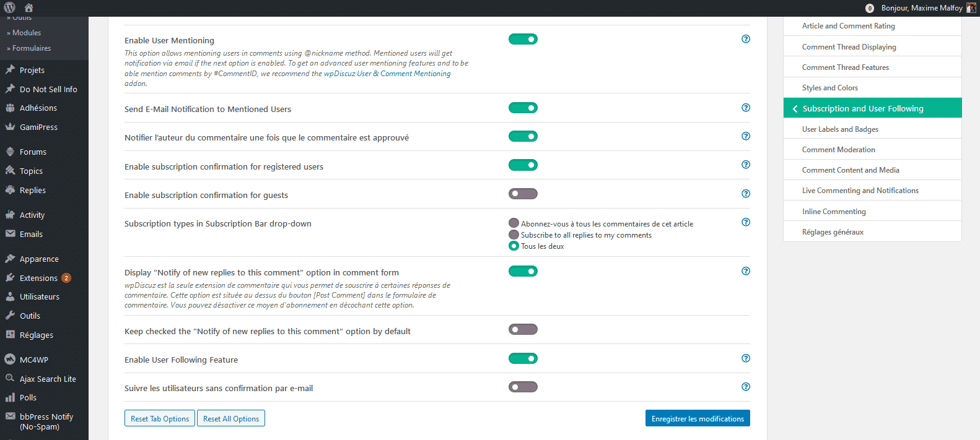Toggle Send E-Mail Notification to Mentioned Users
Viewport: 980px width, 440px height.
pos(523,108)
